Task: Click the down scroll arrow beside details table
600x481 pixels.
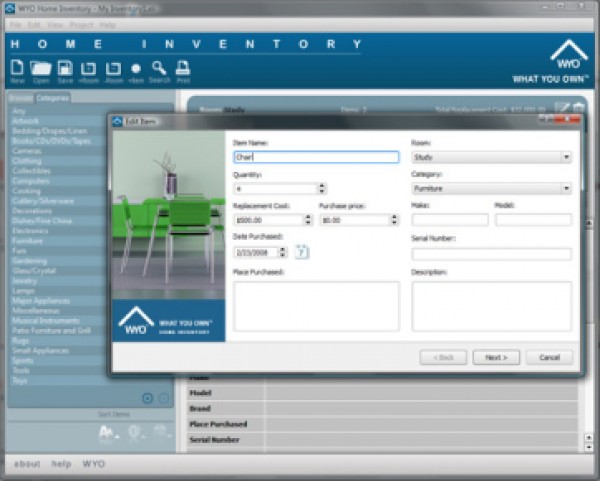Action: [x=589, y=447]
